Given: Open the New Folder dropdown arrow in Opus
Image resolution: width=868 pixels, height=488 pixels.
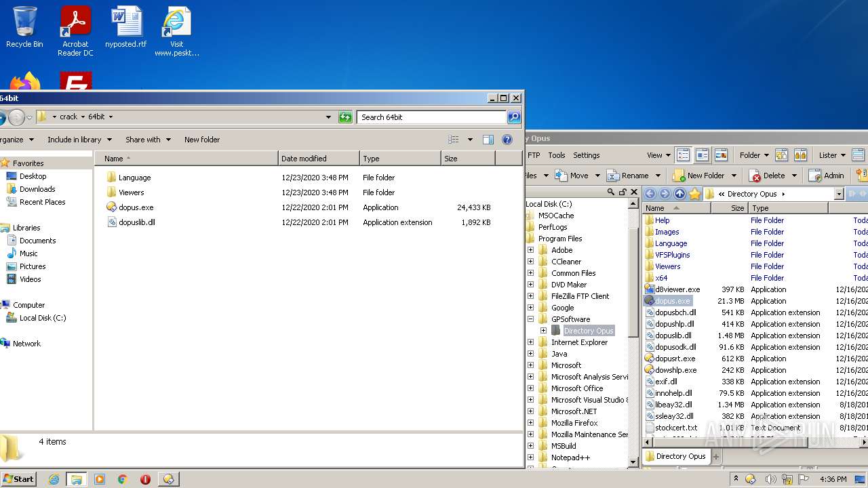Looking at the screenshot, I should [x=734, y=176].
